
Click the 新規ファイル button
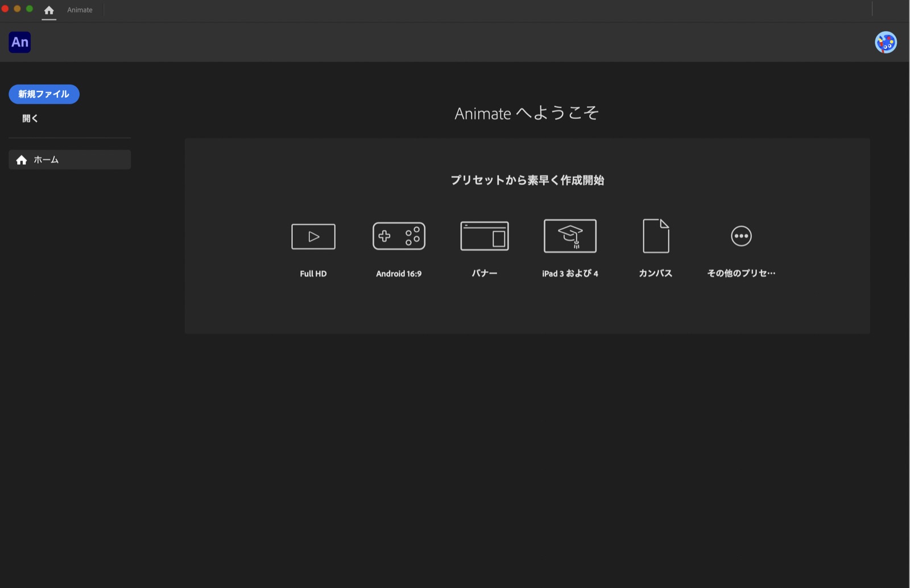coord(44,94)
